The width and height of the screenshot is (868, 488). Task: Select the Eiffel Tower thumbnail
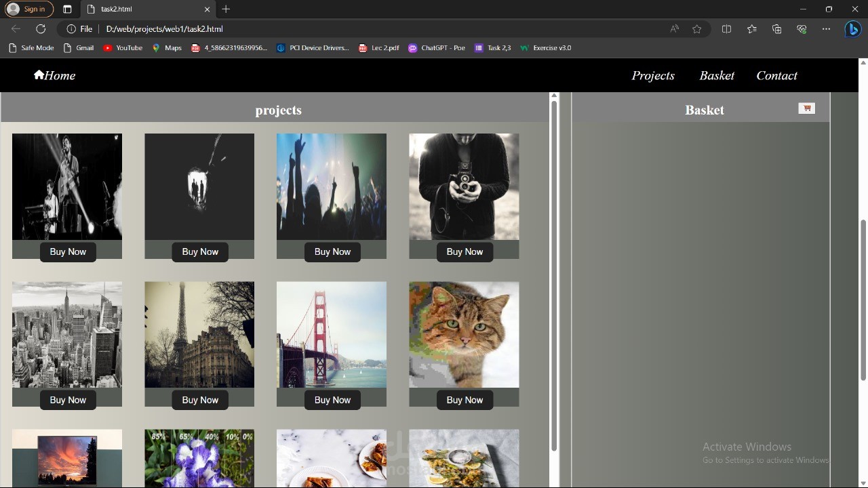tap(199, 335)
